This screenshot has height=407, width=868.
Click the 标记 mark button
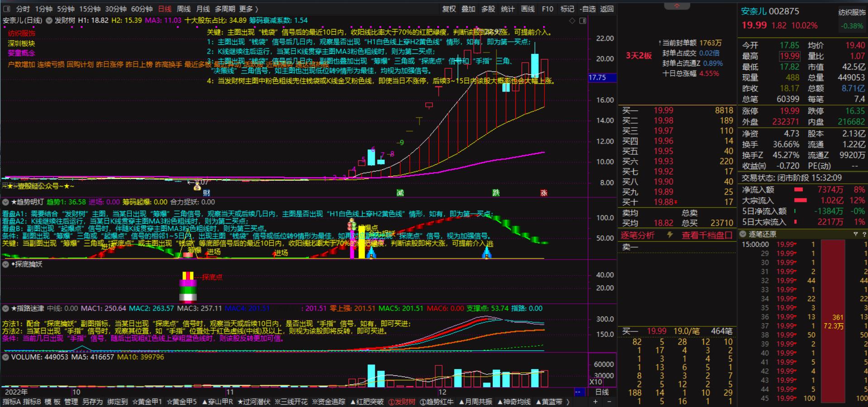click(x=567, y=9)
